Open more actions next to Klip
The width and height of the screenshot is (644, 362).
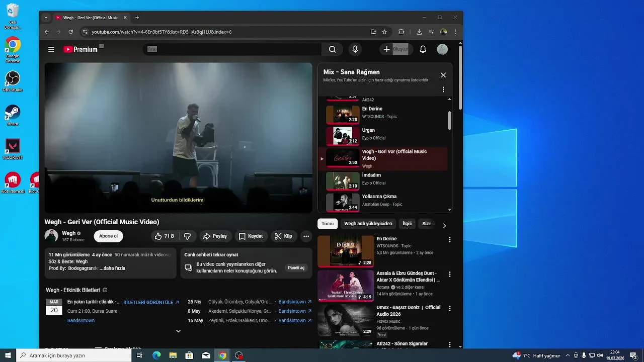pos(306,236)
